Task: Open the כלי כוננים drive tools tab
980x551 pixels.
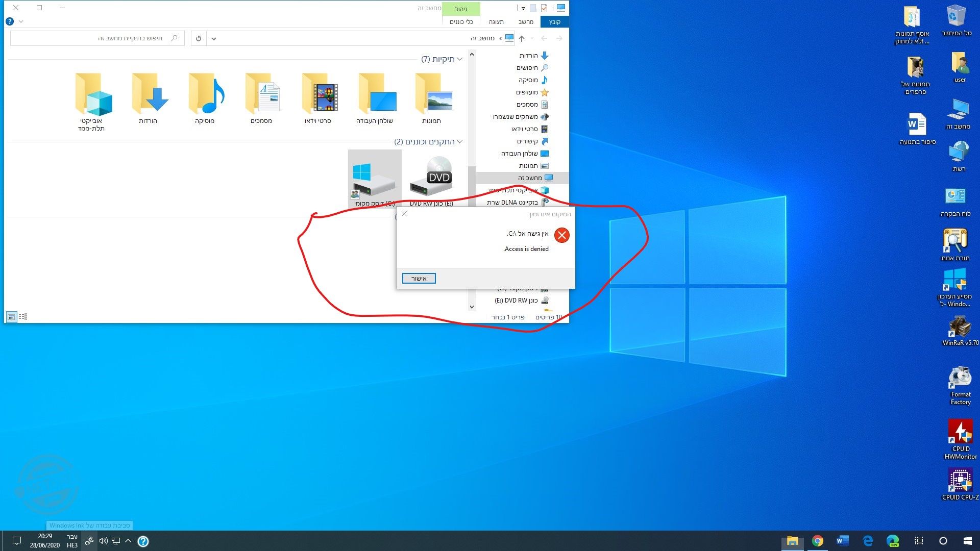Action: (x=461, y=22)
